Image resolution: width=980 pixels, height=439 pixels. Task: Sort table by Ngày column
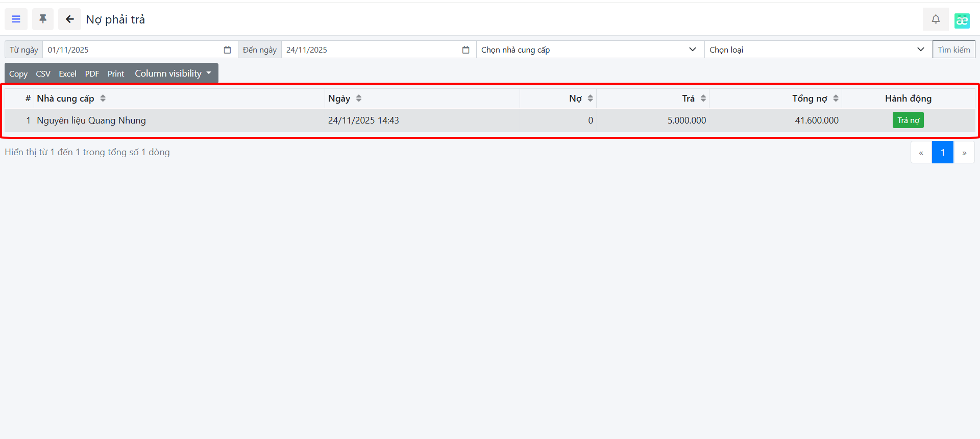[x=359, y=99]
